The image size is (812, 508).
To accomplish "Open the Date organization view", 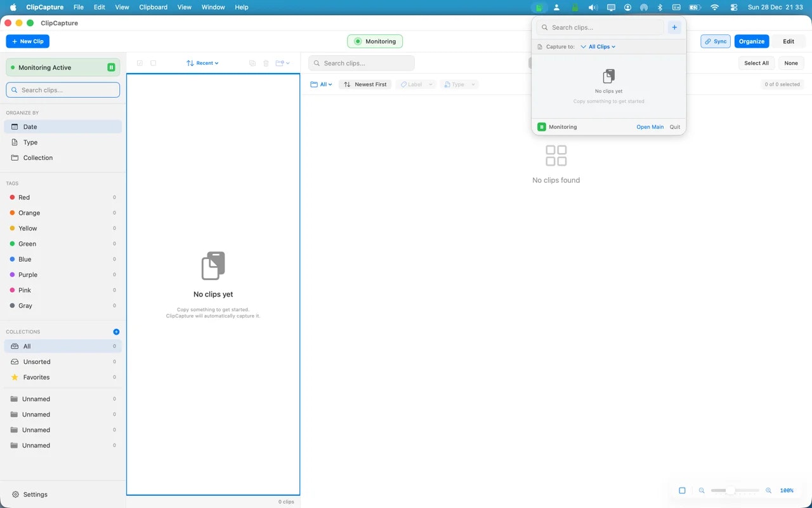I will tap(30, 126).
